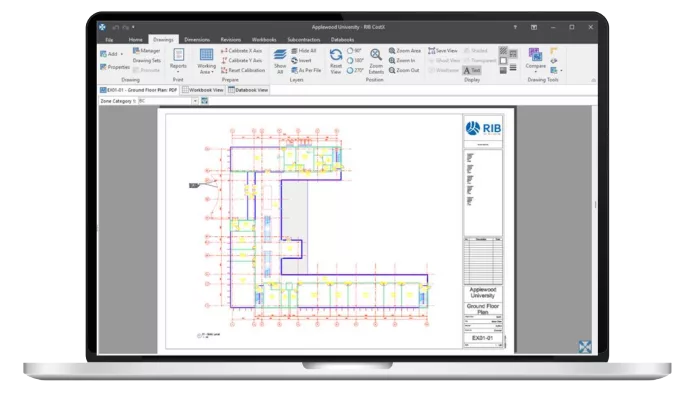Rotate the drawing to 90°
Screen dimensions: 700x394
tap(355, 51)
